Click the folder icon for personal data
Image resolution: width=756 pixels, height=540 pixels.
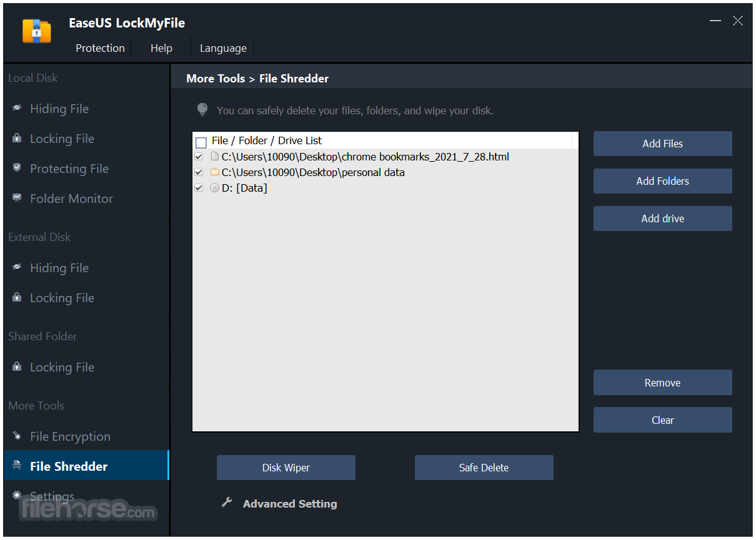215,172
